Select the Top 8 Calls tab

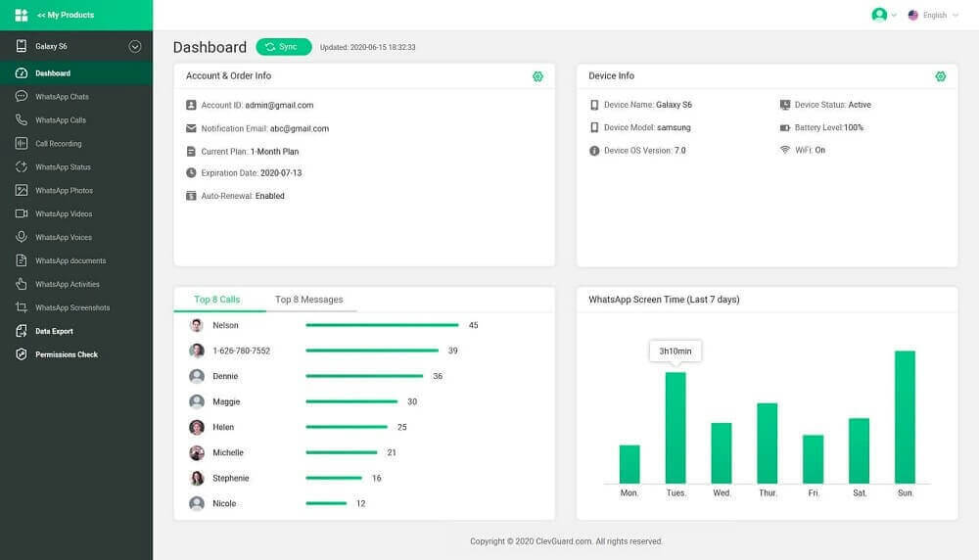click(x=216, y=300)
